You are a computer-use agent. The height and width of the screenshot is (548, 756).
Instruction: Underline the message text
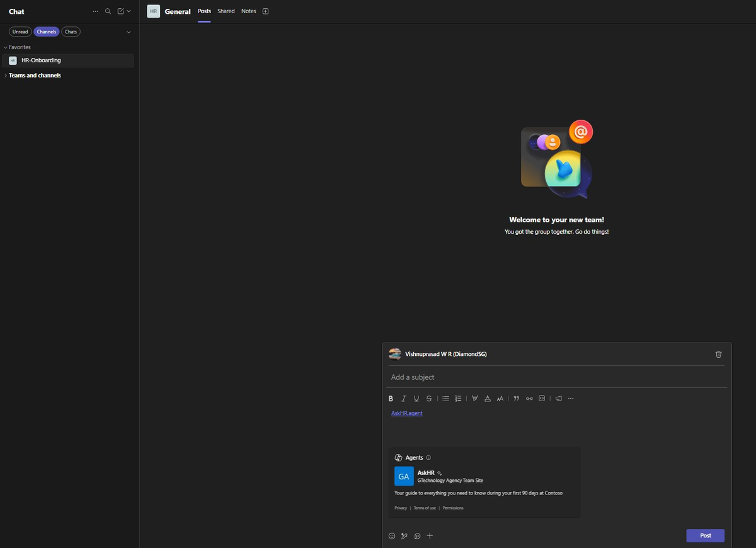tap(416, 398)
